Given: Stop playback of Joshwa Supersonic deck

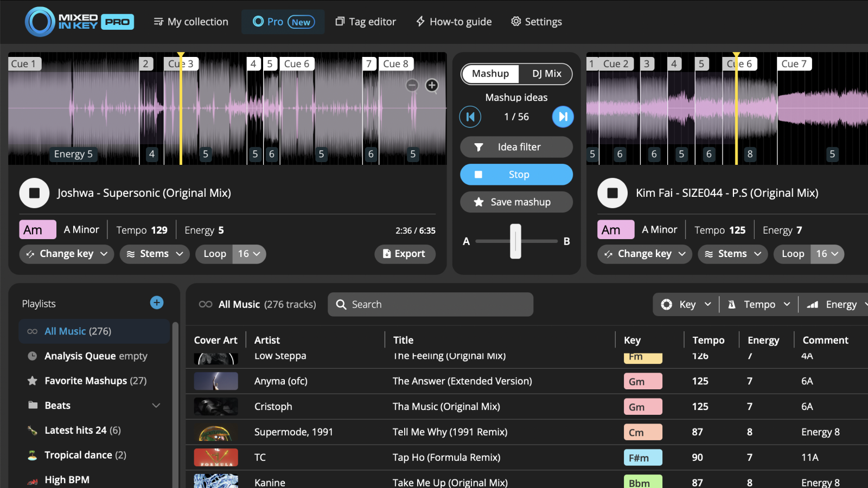Looking at the screenshot, I should (34, 193).
